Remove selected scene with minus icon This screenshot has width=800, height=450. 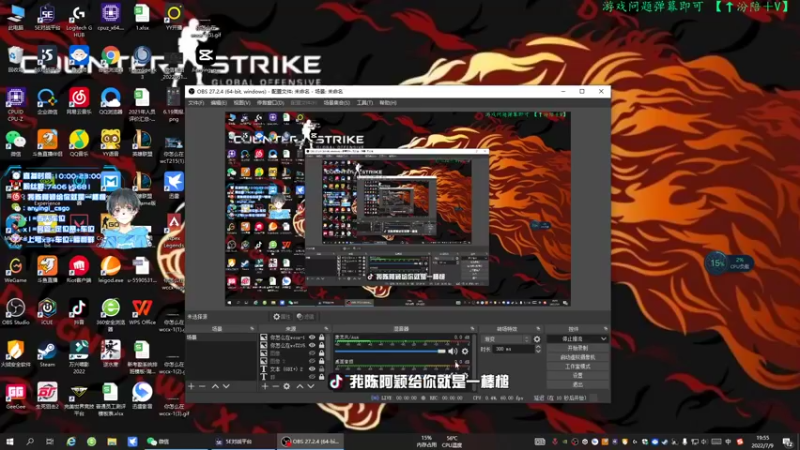(202, 386)
